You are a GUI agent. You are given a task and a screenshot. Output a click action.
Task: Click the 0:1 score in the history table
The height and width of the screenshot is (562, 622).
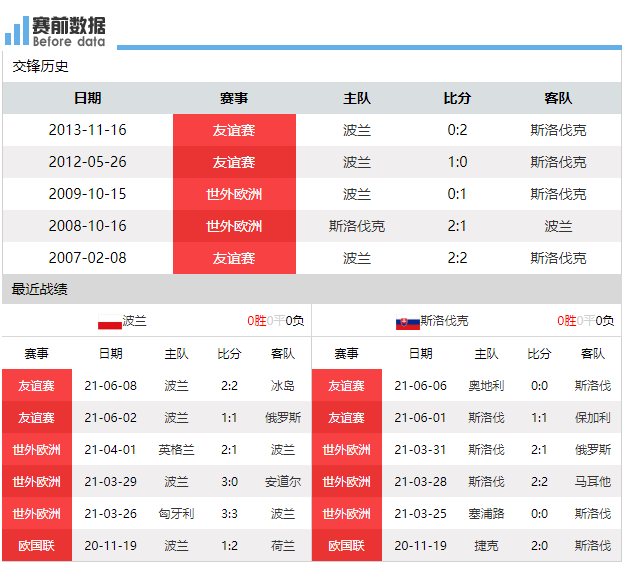457,194
